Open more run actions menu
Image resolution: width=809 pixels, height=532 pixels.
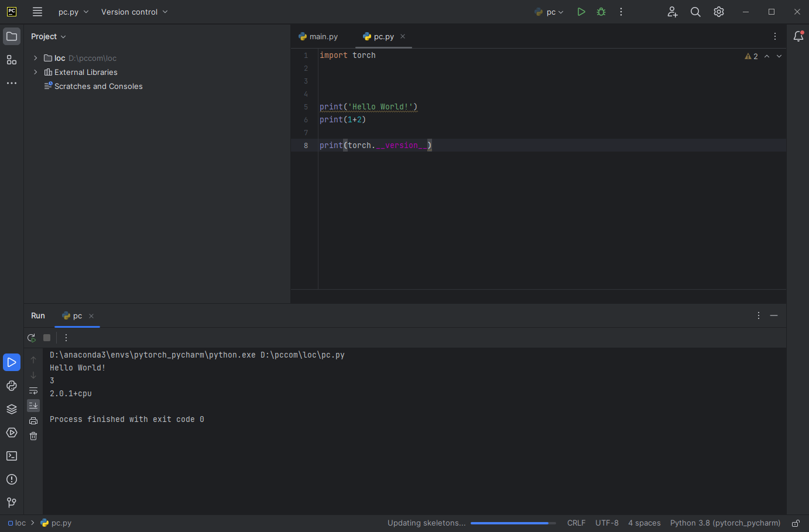click(621, 12)
